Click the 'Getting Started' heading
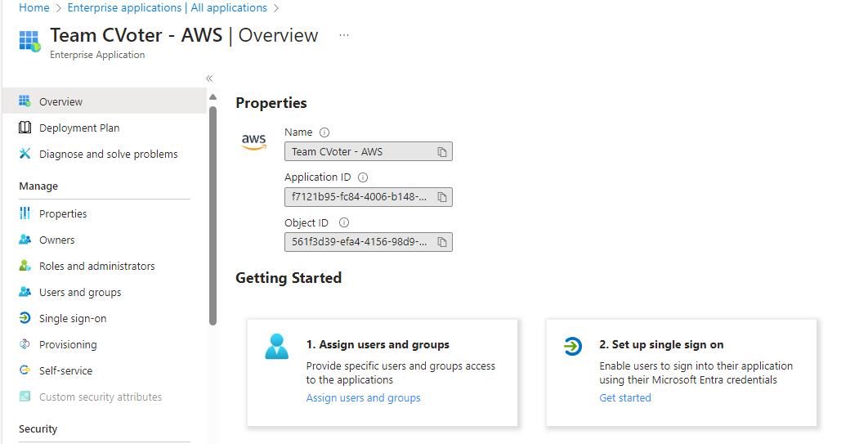868x444 pixels. coord(289,277)
